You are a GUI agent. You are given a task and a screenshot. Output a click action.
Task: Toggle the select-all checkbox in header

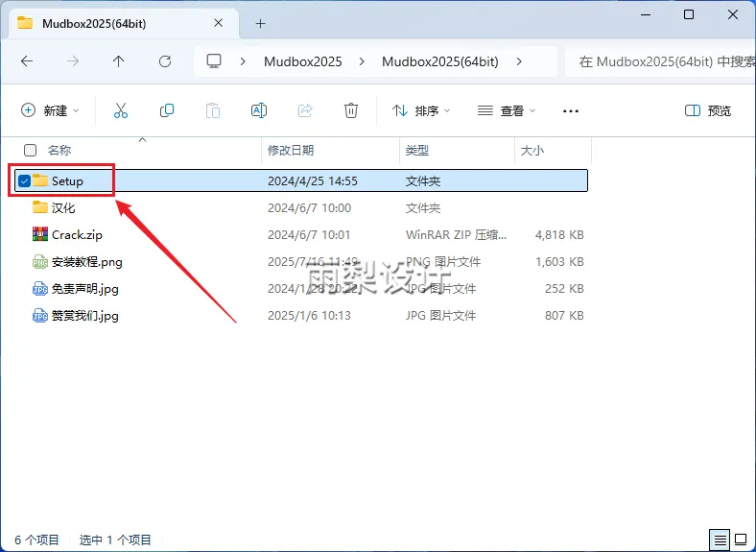pos(30,150)
